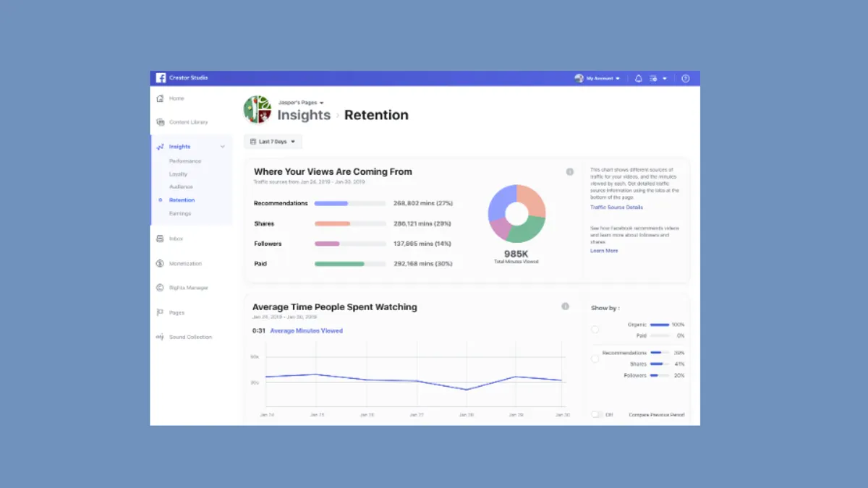Click the Shares 41% bar under Show by
The width and height of the screenshot is (868, 488).
659,364
